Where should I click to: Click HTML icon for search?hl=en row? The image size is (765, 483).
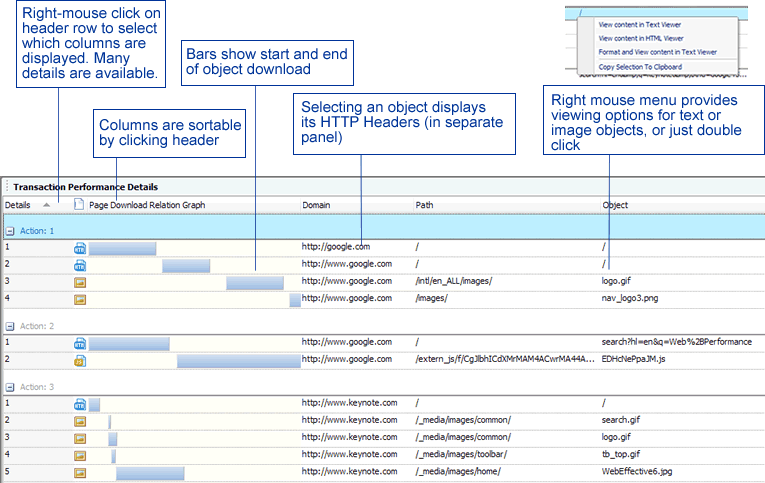coord(80,344)
